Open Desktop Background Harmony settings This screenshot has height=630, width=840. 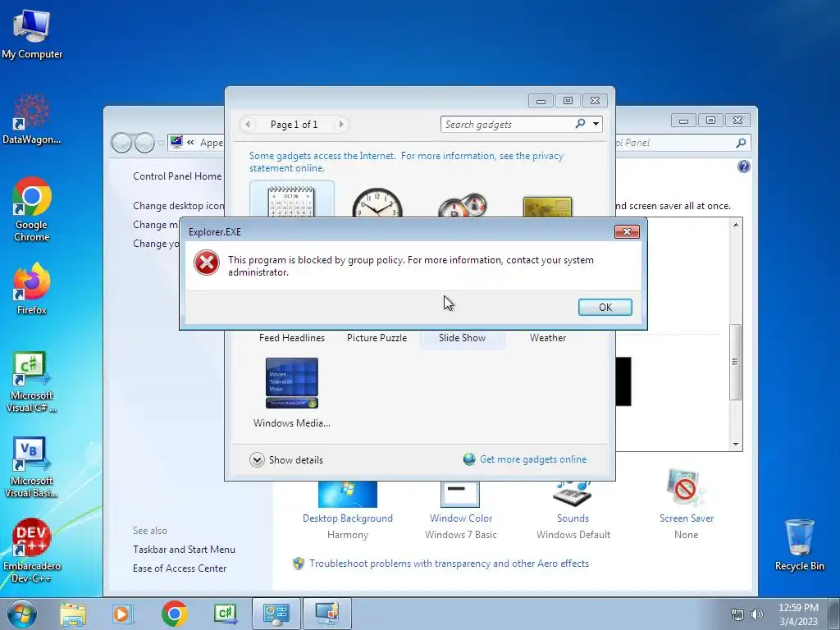point(347,510)
